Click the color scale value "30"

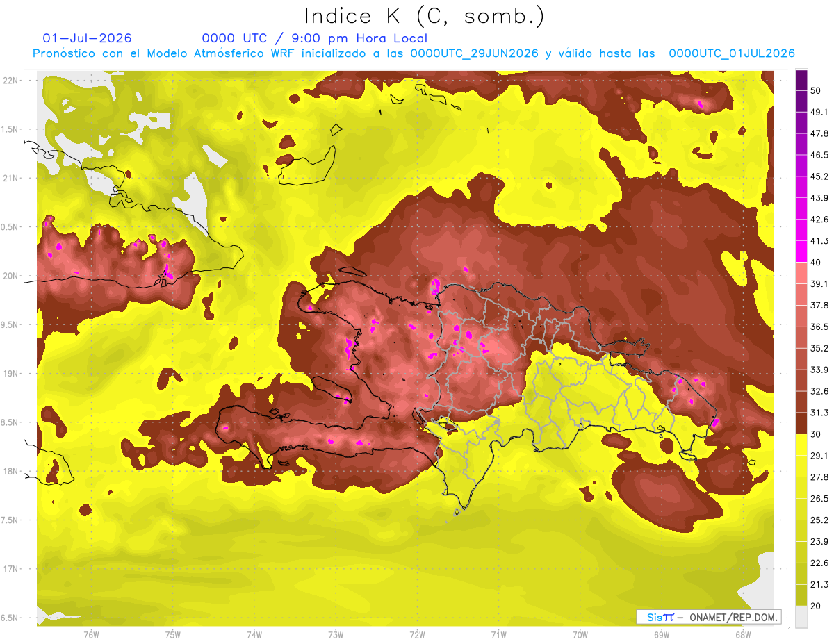coord(816,434)
